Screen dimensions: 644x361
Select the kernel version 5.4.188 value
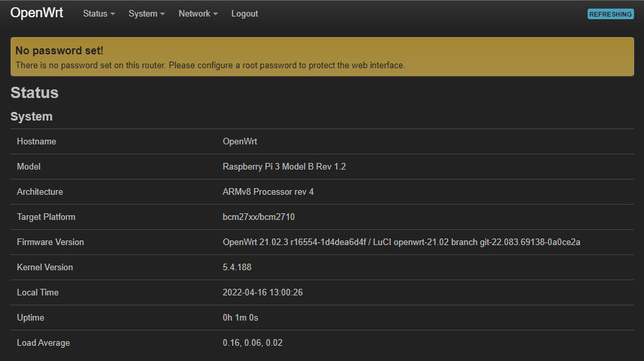pos(237,268)
